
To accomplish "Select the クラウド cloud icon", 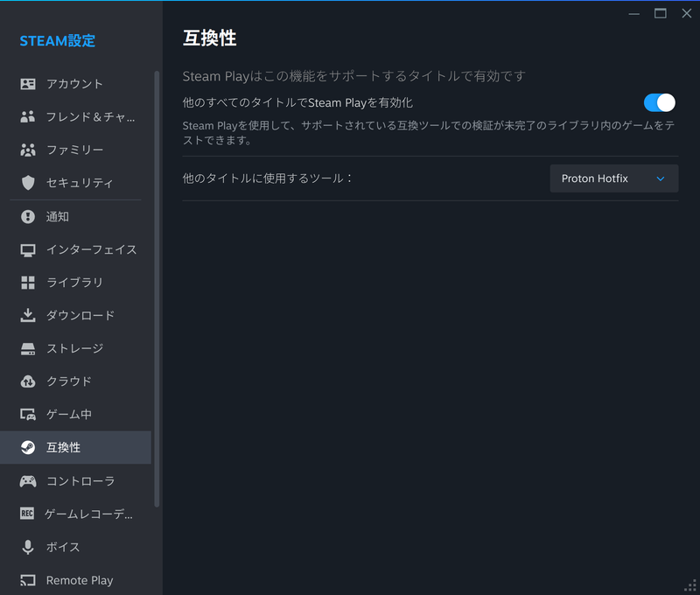I will [29, 381].
